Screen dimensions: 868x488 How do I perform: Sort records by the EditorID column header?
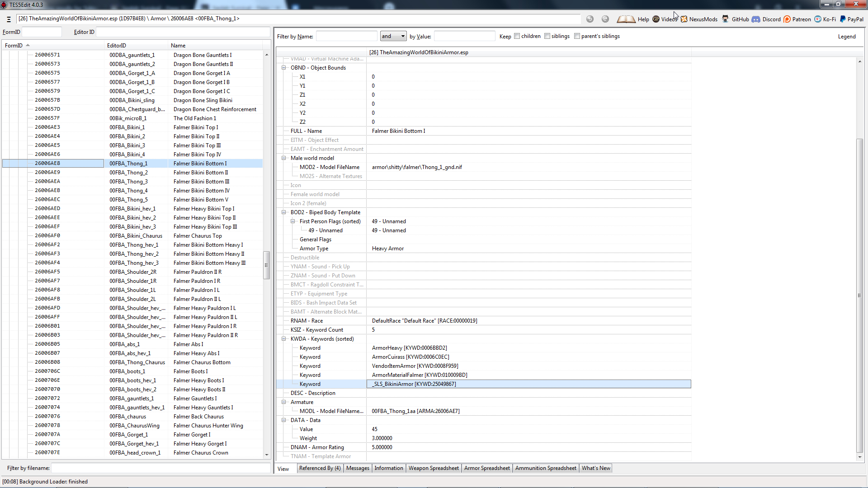coord(136,46)
